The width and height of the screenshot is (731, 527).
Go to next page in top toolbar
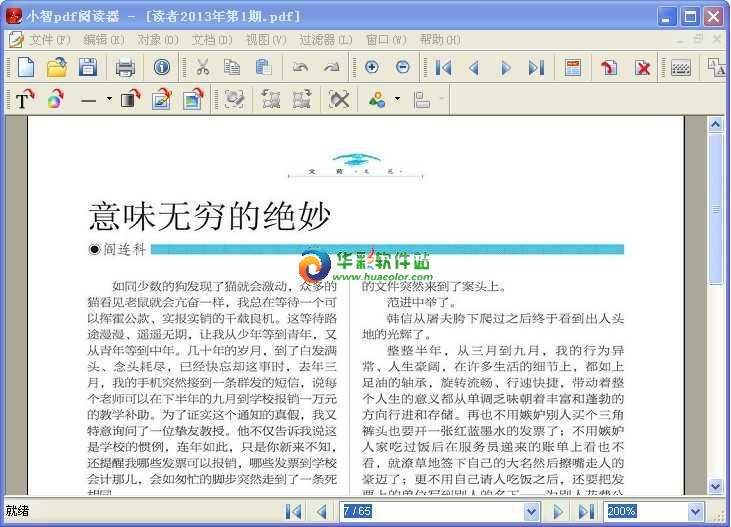tap(505, 68)
